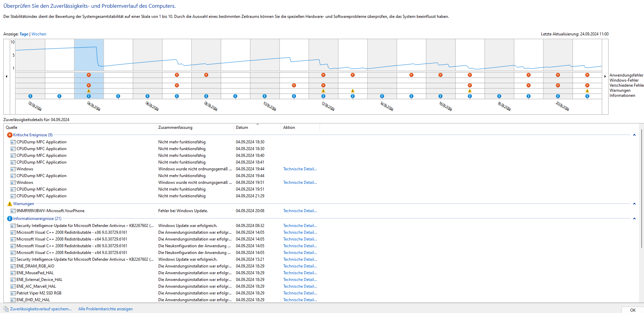Click the details list vertical scrollbar
644x313 pixels.
pos(641,189)
